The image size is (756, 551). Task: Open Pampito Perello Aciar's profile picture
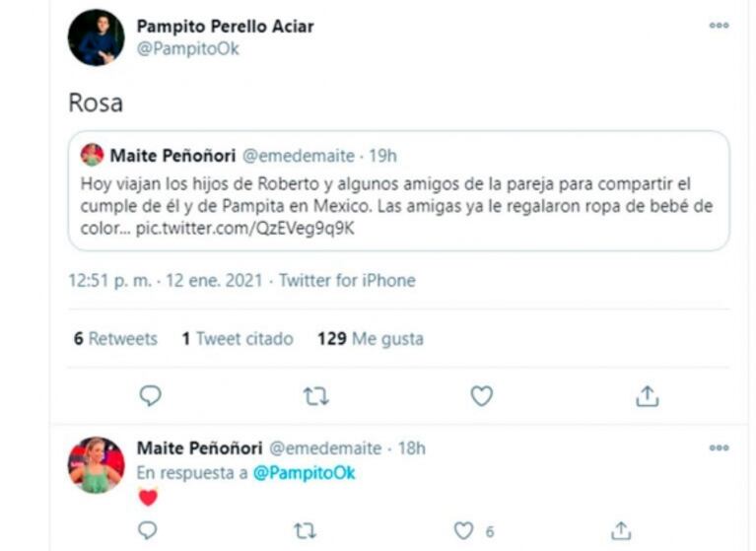tap(96, 37)
